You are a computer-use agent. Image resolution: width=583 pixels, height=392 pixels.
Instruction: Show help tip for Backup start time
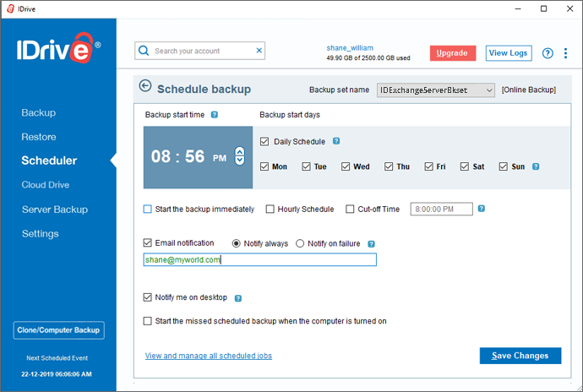coord(214,115)
